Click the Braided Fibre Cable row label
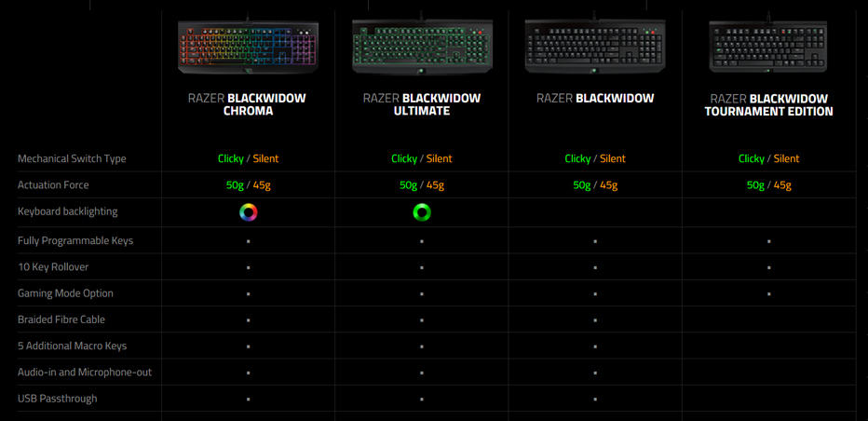This screenshot has height=421, width=868. (61, 319)
